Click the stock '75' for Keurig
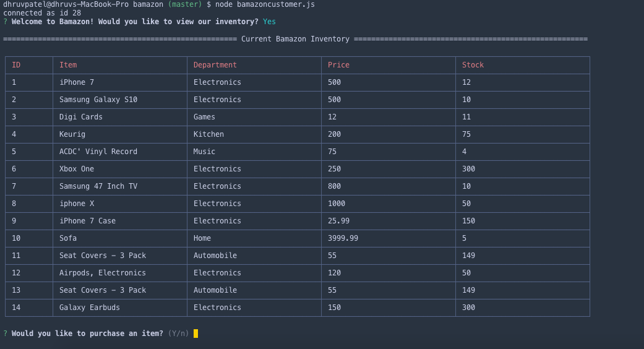The image size is (644, 349). point(466,134)
